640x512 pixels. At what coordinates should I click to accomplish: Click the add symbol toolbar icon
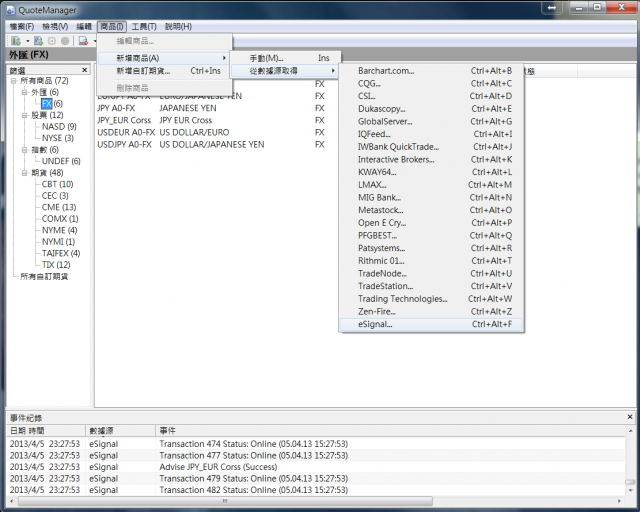click(16, 41)
